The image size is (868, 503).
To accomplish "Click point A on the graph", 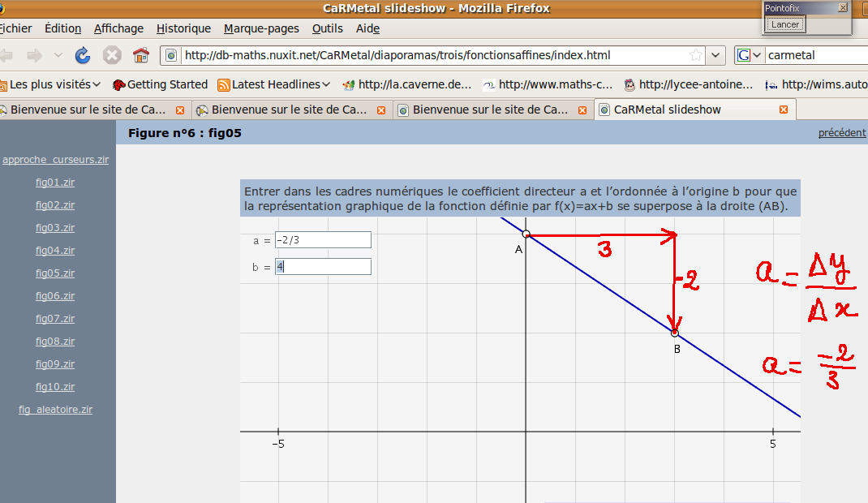I will [x=526, y=234].
